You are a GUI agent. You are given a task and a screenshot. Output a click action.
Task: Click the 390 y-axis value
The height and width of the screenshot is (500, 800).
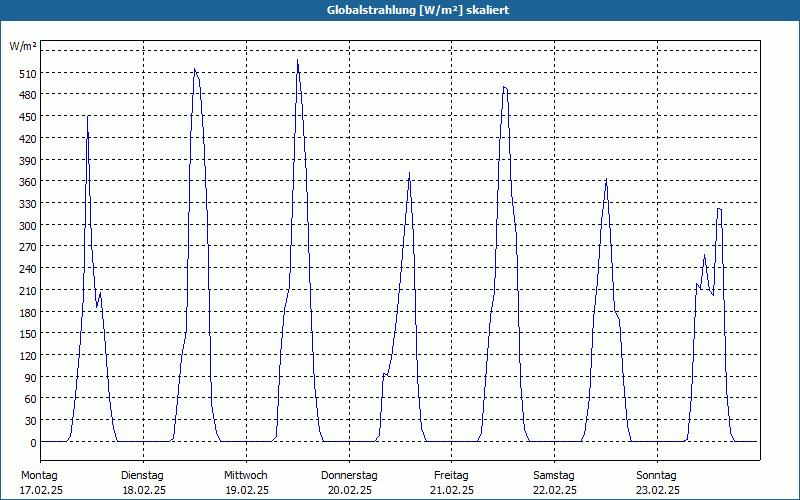pyautogui.click(x=28, y=161)
